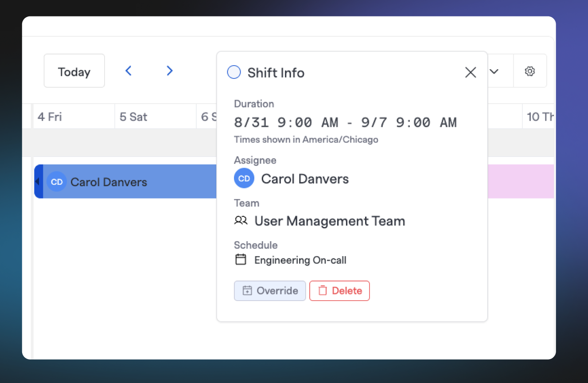Screen dimensions: 588x383
Task: Jump to Today
Action: tap(74, 71)
